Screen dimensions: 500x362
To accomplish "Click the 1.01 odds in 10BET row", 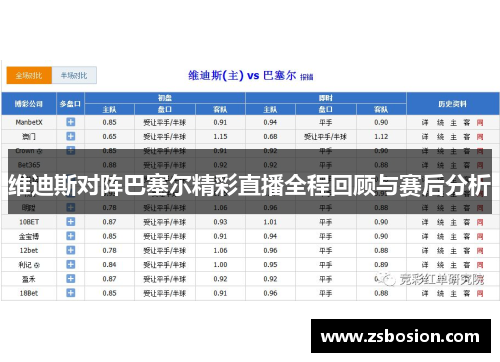I will point(270,222).
